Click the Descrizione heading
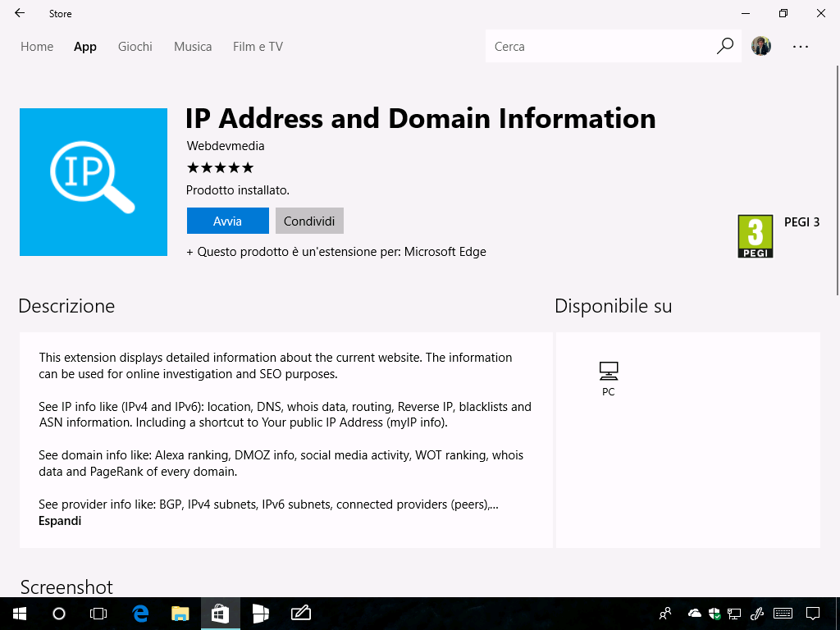This screenshot has height=630, width=840. click(66, 306)
